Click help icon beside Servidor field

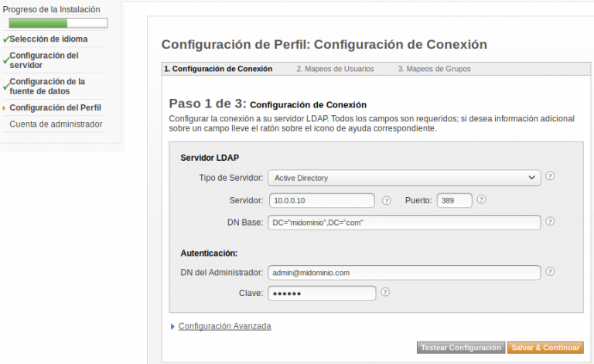(x=386, y=200)
